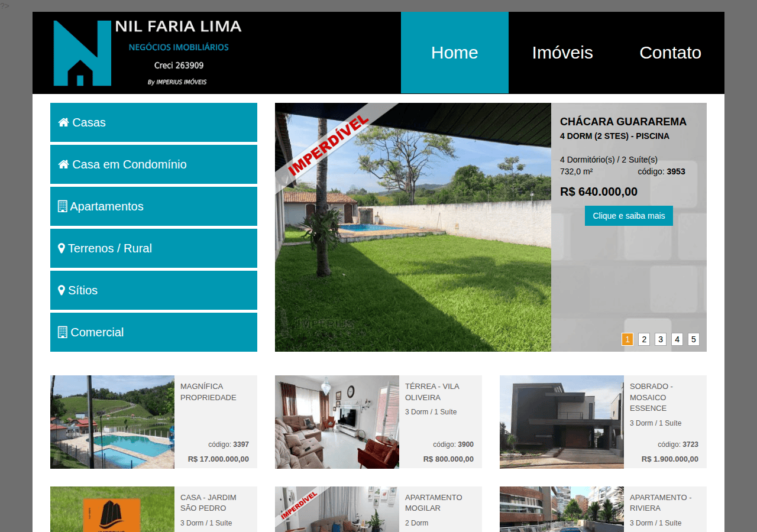Click the price R$ 17.000.000,00
The image size is (757, 532).
(x=218, y=459)
